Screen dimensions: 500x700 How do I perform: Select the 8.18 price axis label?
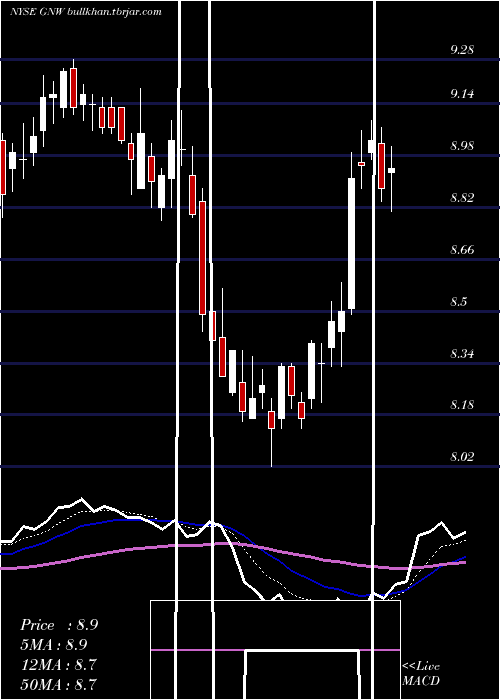point(462,405)
